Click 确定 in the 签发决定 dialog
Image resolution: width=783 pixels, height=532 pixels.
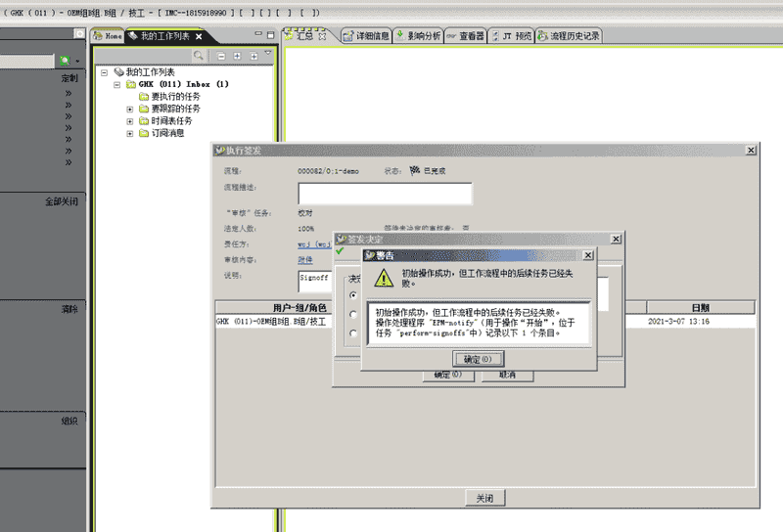pos(448,376)
